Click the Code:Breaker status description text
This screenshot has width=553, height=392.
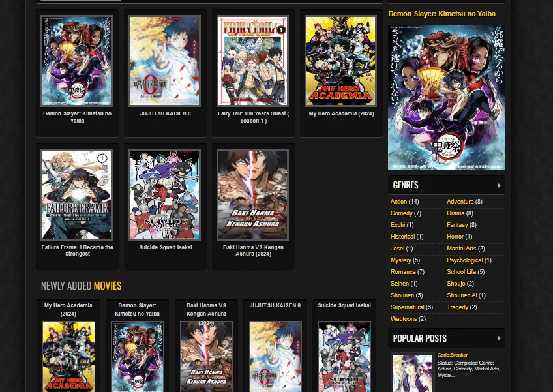click(469, 369)
